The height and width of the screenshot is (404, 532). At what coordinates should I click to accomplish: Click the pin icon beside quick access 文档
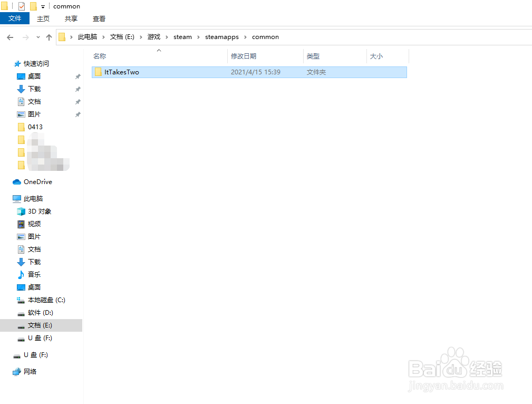tap(78, 101)
